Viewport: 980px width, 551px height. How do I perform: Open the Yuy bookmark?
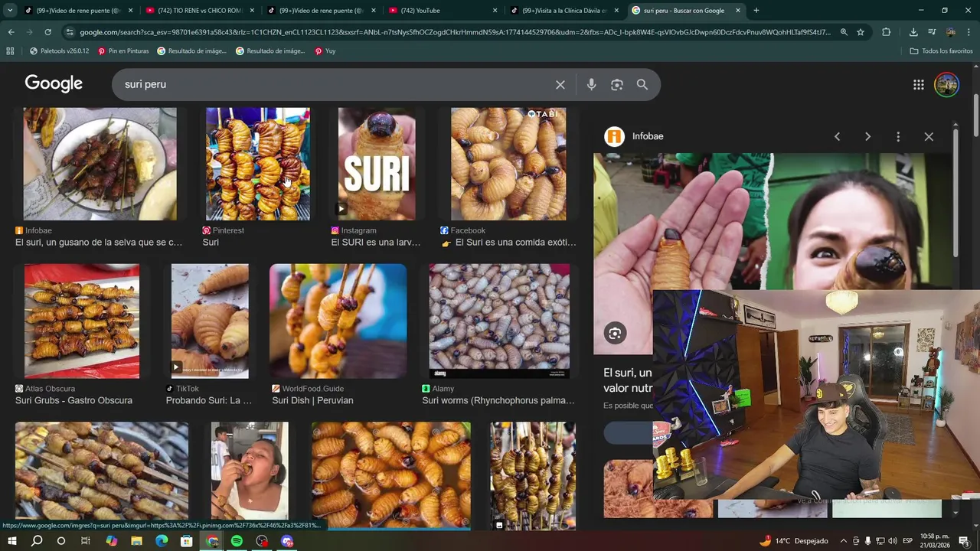coord(325,51)
